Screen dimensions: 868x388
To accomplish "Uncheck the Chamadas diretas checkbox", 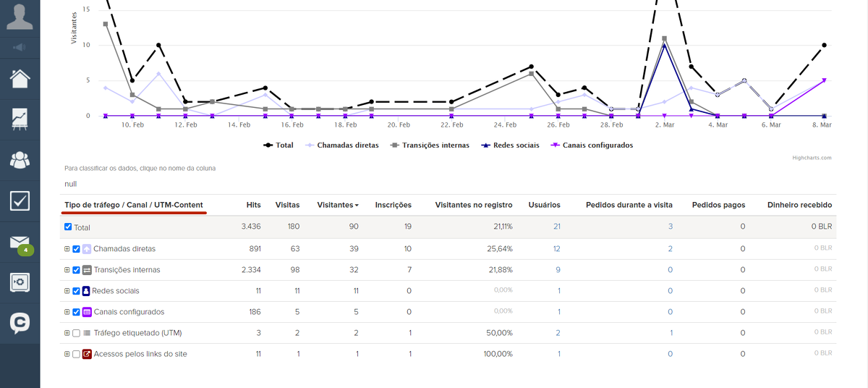I will click(76, 249).
